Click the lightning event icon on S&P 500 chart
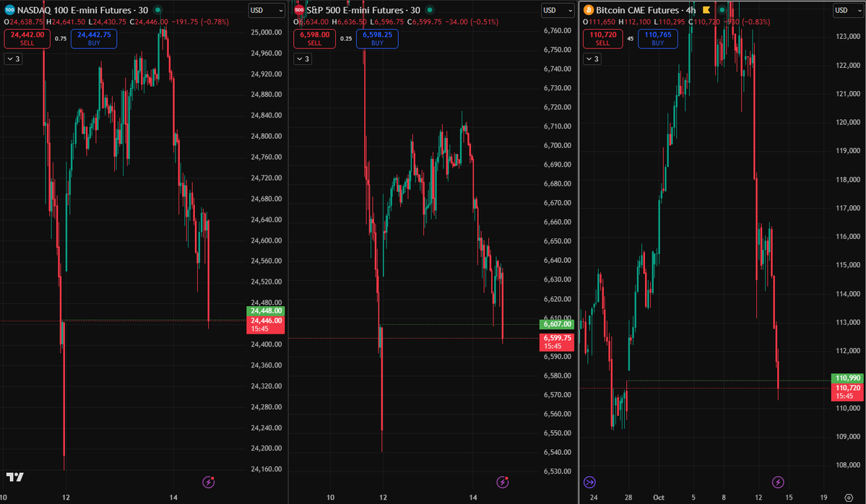The height and width of the screenshot is (504, 866). tap(502, 482)
